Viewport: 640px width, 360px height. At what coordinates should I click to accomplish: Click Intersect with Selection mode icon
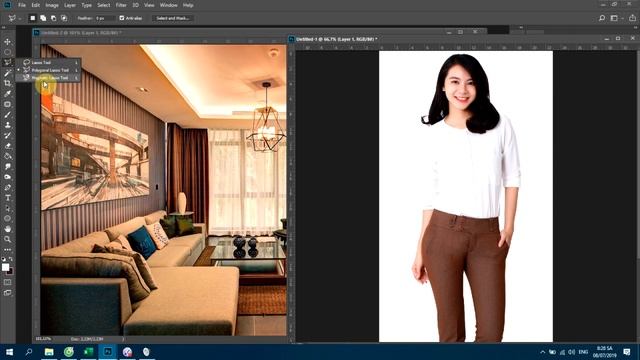click(64, 18)
